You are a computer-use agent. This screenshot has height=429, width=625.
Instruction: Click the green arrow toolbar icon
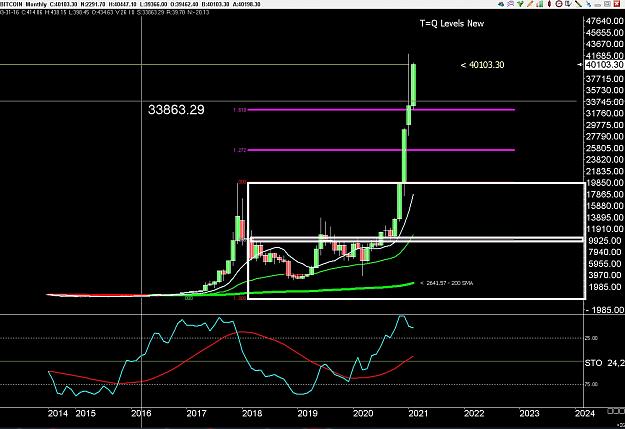tap(520, 4)
